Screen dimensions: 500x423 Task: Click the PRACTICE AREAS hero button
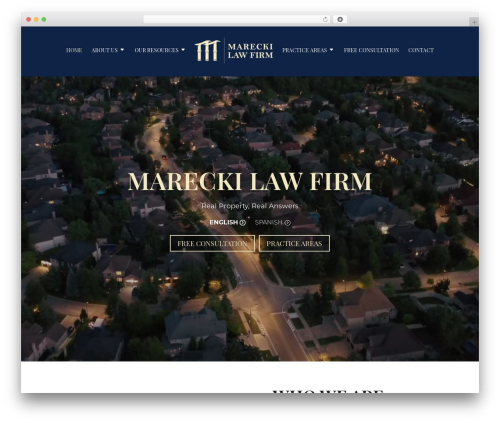coord(294,243)
